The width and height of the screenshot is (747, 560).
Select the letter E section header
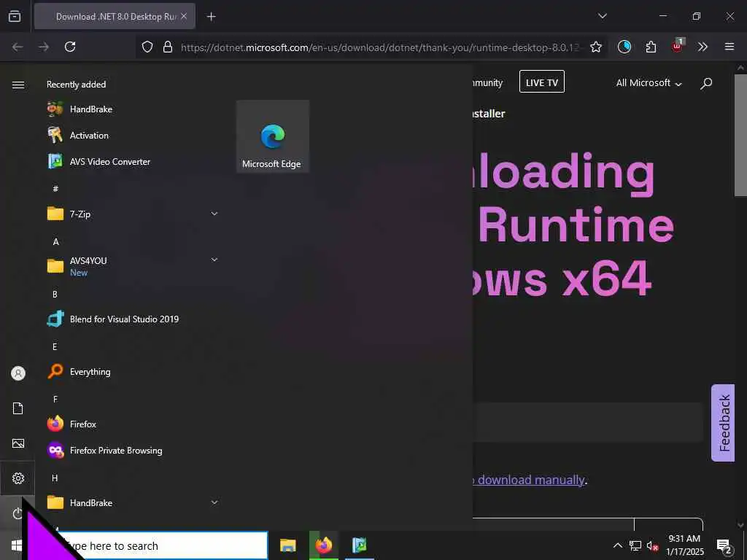pyautogui.click(x=55, y=346)
